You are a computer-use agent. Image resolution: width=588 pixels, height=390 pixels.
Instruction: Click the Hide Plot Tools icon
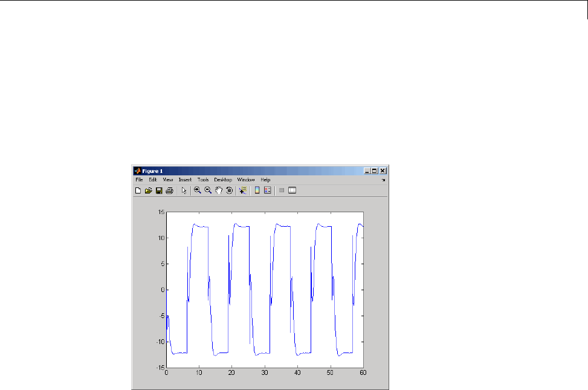[282, 190]
